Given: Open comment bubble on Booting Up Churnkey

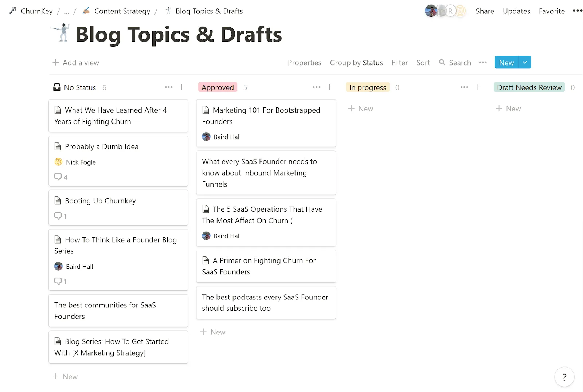Looking at the screenshot, I should coord(60,216).
